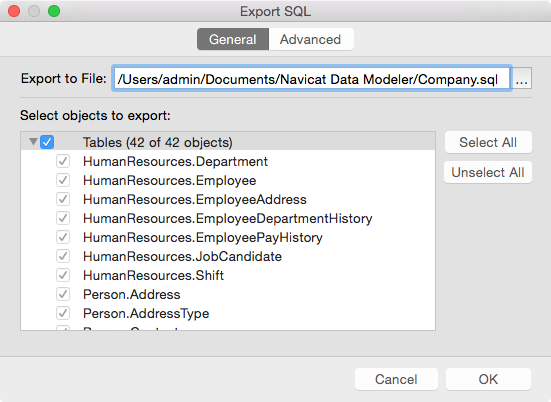Collapse the Tables group disclosure triangle
Image resolution: width=551 pixels, height=402 pixels.
coord(33,142)
